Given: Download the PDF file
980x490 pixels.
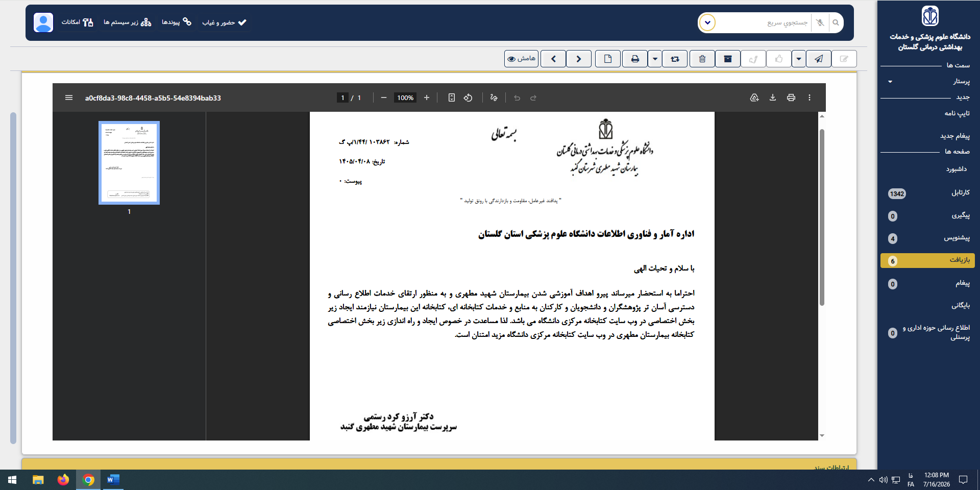Looking at the screenshot, I should [x=773, y=97].
